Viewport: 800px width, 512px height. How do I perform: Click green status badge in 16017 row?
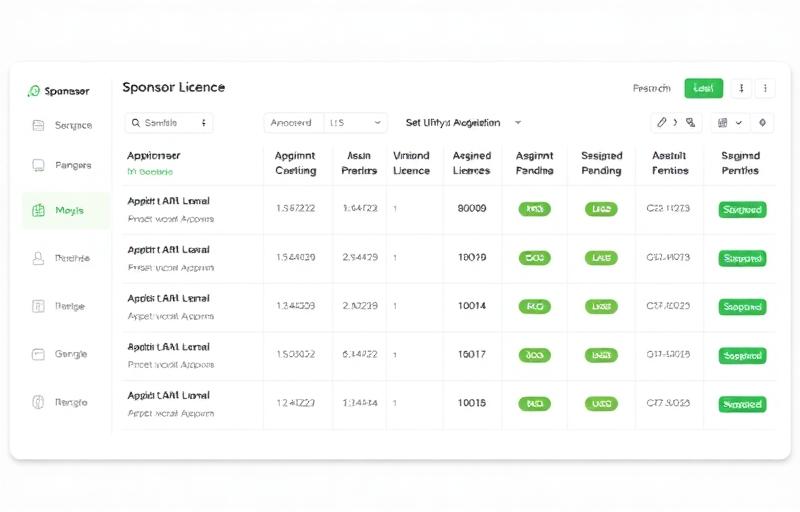pyautogui.click(x=742, y=355)
